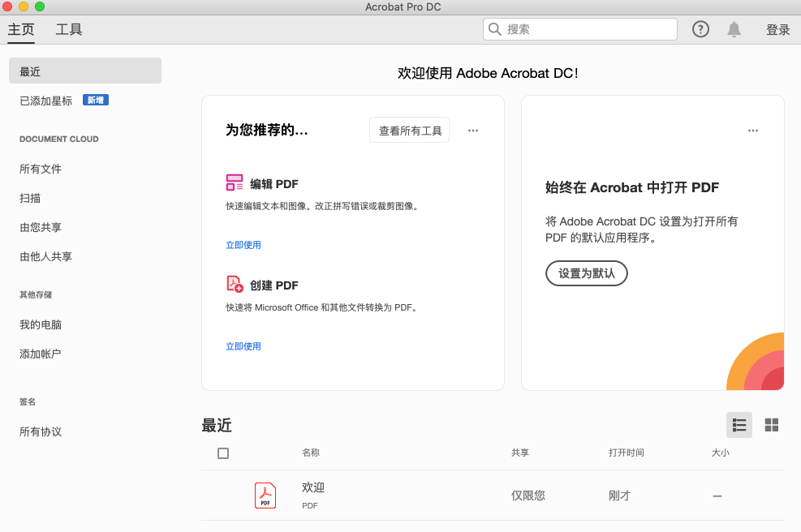Open the help question mark icon

point(700,30)
